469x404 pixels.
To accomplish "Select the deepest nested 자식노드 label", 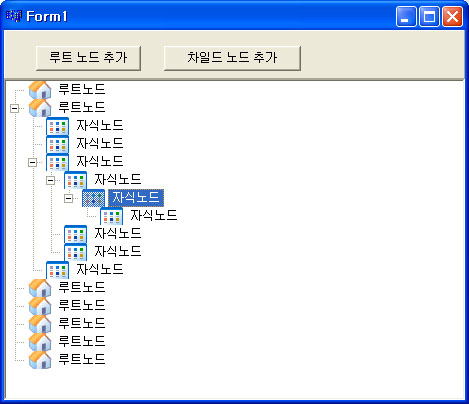I will pyautogui.click(x=154, y=215).
